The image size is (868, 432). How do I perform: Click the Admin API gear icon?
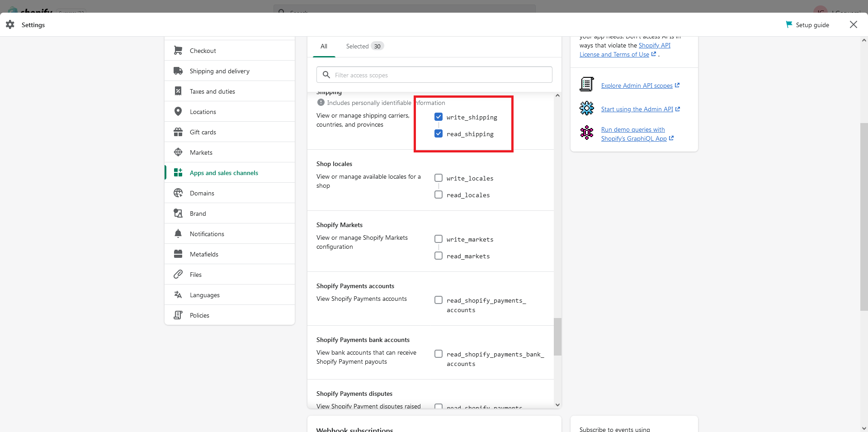point(587,108)
